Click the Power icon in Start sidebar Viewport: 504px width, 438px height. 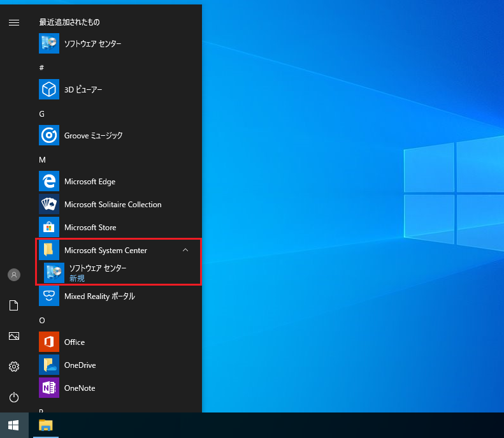14,397
